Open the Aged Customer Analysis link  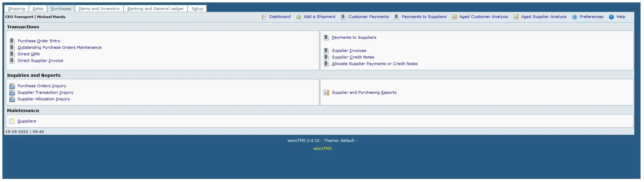484,17
